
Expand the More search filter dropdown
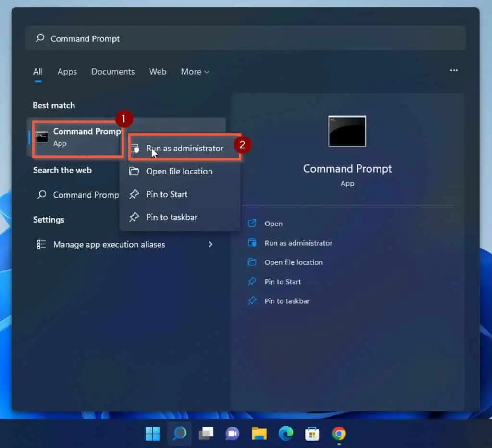(x=195, y=71)
